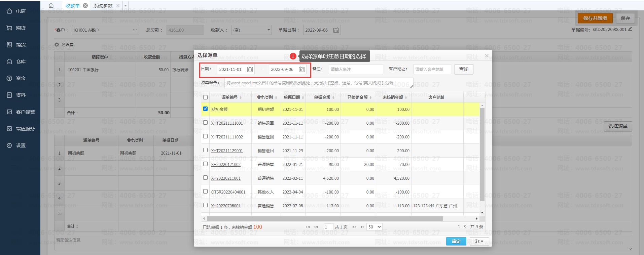Open 电商 module in sidebar
This screenshot has height=255, width=644.
[x=20, y=11]
